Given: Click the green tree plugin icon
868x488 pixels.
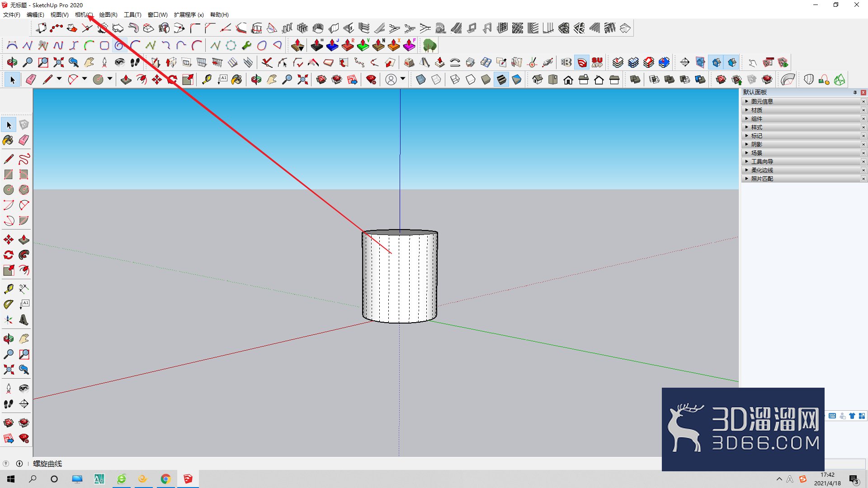Looking at the screenshot, I should pyautogui.click(x=429, y=45).
